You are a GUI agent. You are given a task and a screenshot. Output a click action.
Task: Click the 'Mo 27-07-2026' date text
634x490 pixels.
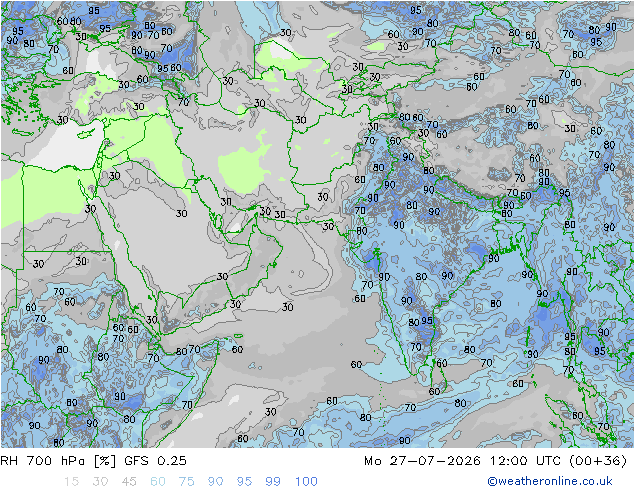pyautogui.click(x=422, y=461)
